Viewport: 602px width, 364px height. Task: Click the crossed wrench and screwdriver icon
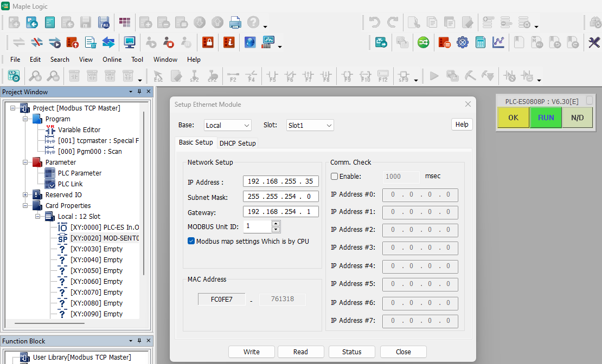pyautogui.click(x=594, y=42)
